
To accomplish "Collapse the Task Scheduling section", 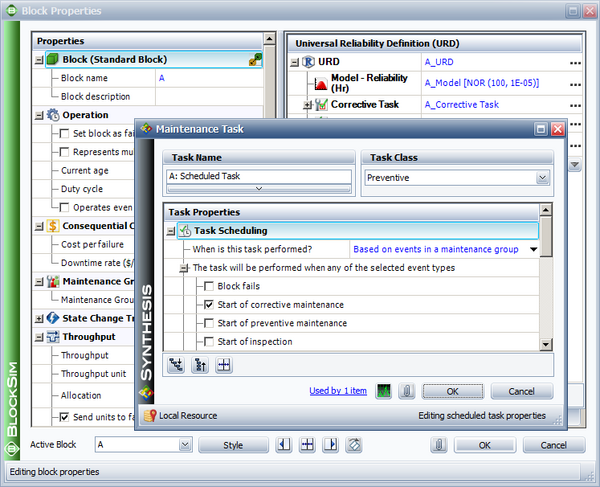I will [x=171, y=231].
